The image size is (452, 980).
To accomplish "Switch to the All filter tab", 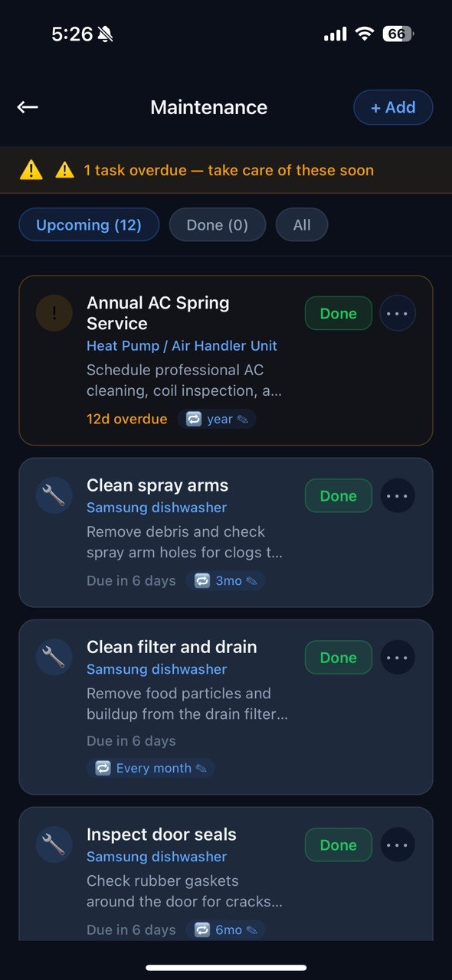I will pos(302,224).
